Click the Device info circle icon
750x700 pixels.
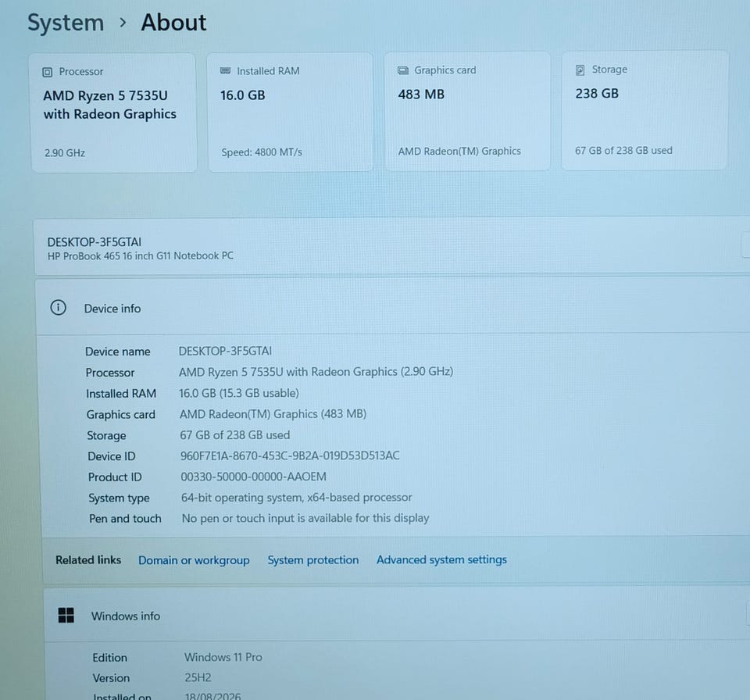pos(59,308)
